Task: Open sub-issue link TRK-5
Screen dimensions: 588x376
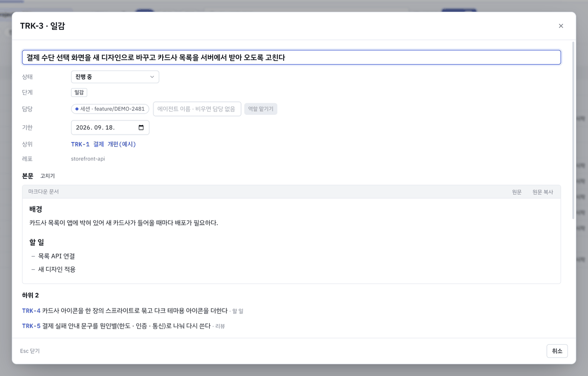Action: coord(31,326)
